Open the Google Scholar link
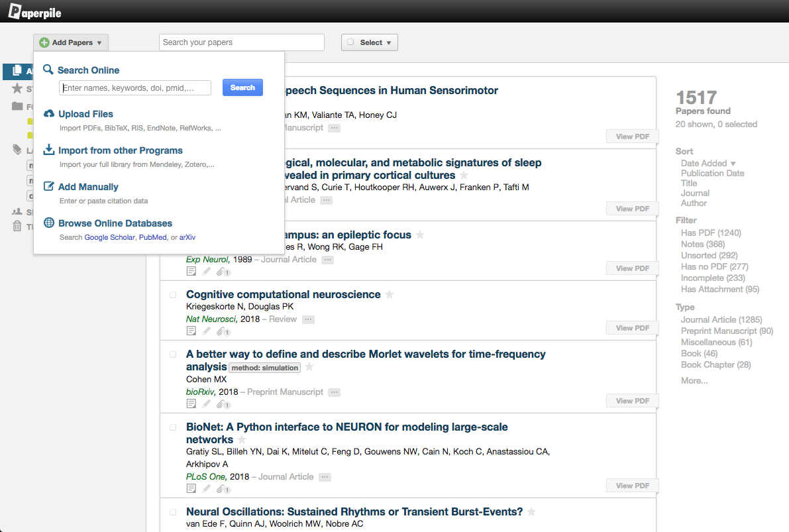 pos(110,237)
